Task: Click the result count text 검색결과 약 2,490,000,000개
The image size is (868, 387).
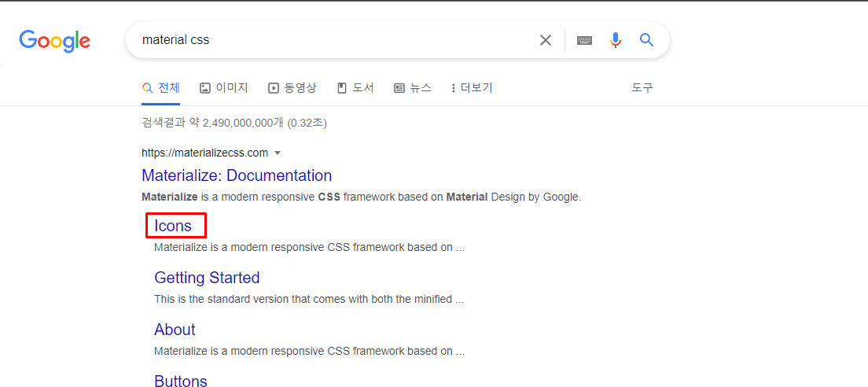Action: [213, 123]
